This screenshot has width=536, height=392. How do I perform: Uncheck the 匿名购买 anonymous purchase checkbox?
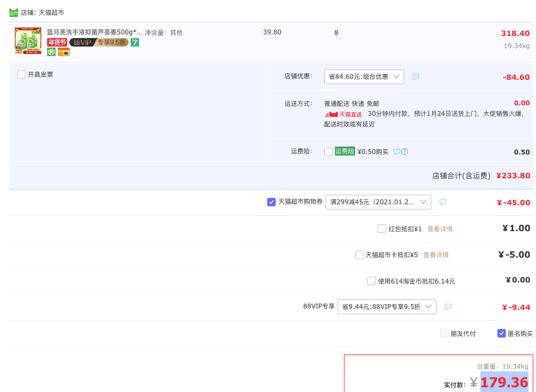pyautogui.click(x=502, y=333)
